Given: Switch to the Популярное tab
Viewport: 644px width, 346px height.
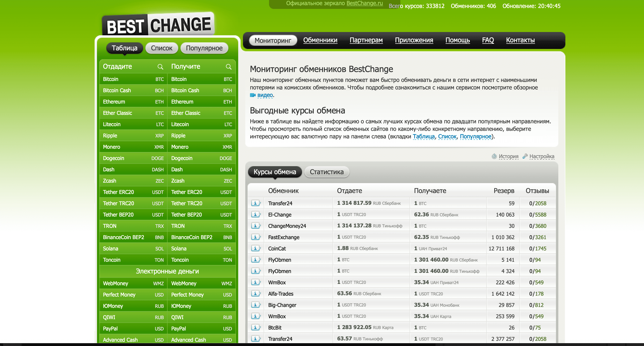Looking at the screenshot, I should [204, 48].
